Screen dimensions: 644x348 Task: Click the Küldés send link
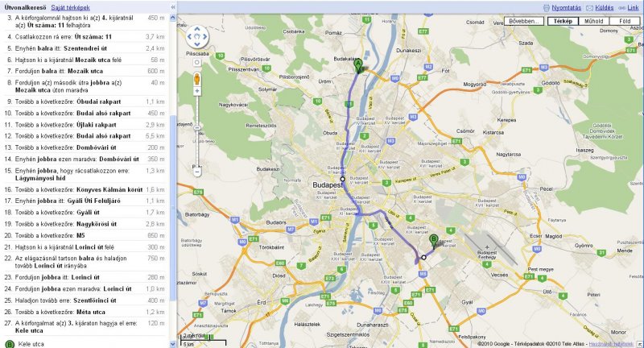pos(605,7)
